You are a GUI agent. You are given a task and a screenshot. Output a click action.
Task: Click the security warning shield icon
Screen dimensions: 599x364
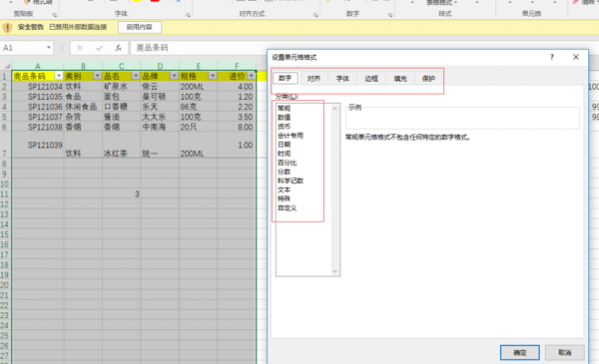tap(8, 28)
